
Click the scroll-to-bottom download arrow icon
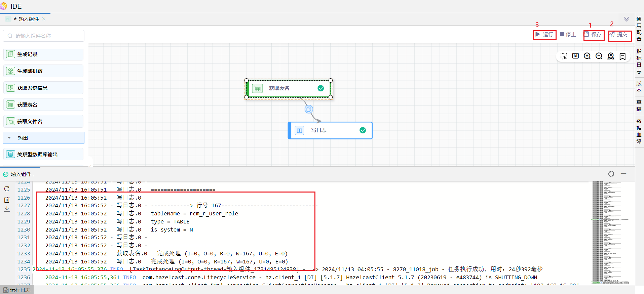(7, 209)
